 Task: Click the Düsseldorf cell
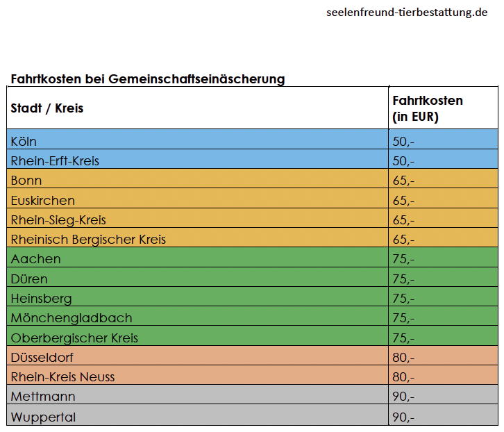click(x=42, y=358)
